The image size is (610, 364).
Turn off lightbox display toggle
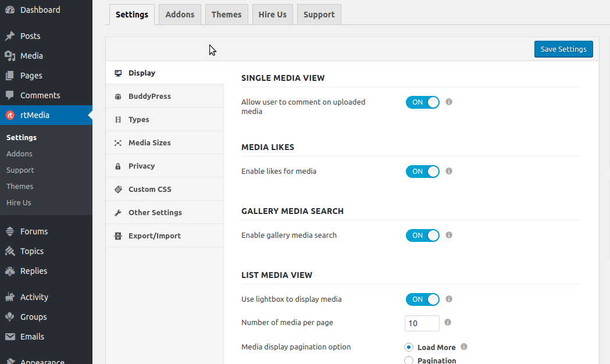(423, 299)
